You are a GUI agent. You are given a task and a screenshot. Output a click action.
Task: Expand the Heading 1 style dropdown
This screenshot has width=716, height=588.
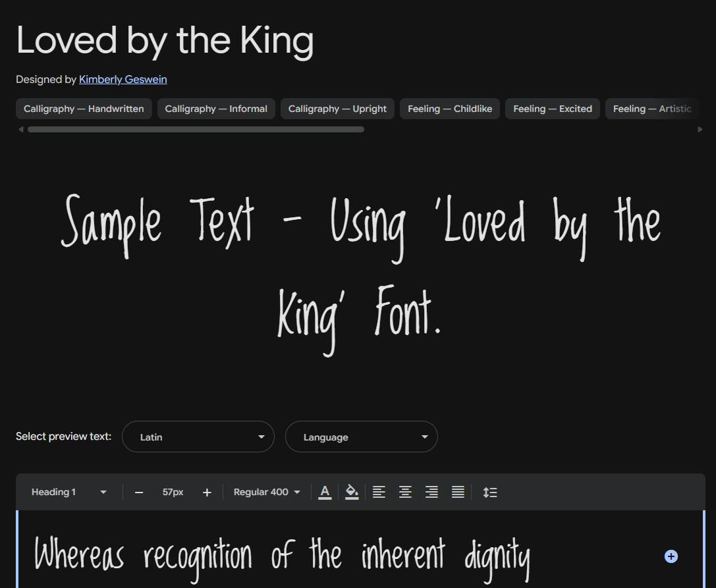point(69,492)
